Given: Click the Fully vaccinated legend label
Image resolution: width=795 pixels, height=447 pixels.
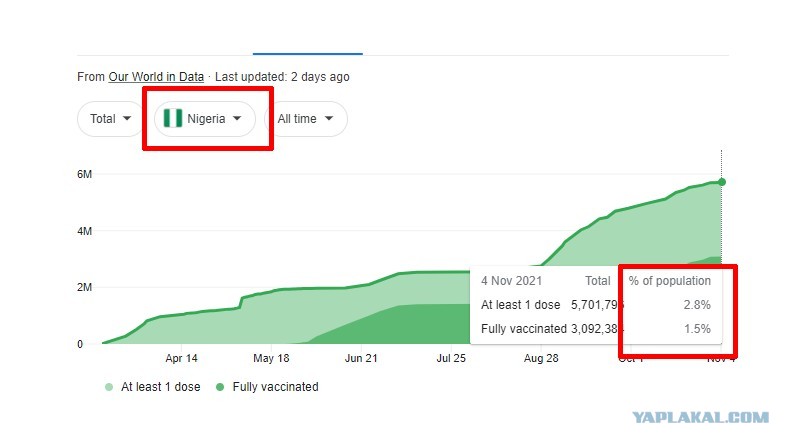Looking at the screenshot, I should 275,387.
